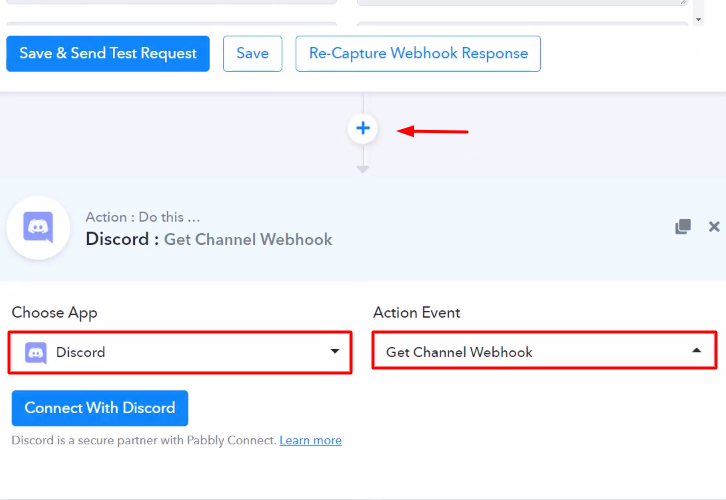This screenshot has height=500, width=726.
Task: Click Save & Send Test Request button
Action: pyautogui.click(x=108, y=54)
